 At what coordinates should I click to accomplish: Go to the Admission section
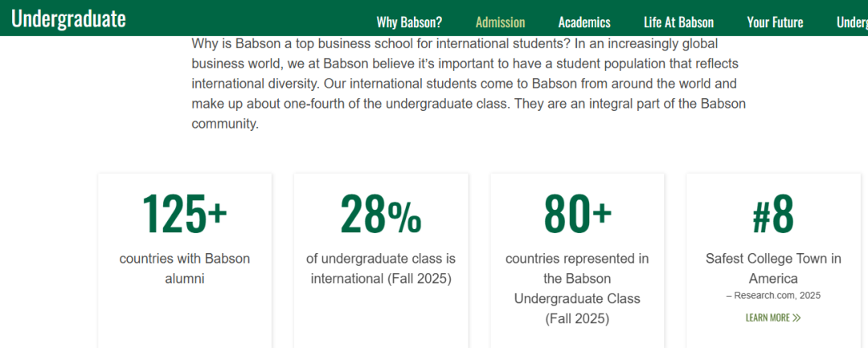pos(500,23)
